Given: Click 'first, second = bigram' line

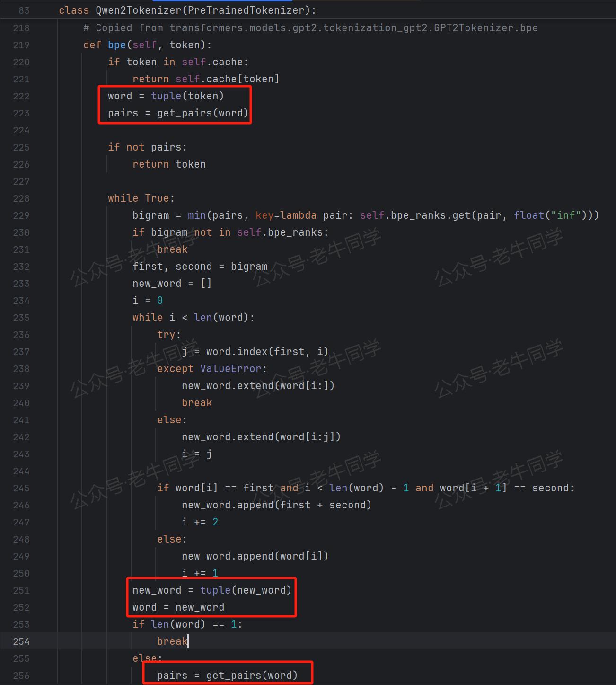Looking at the screenshot, I should coord(200,267).
